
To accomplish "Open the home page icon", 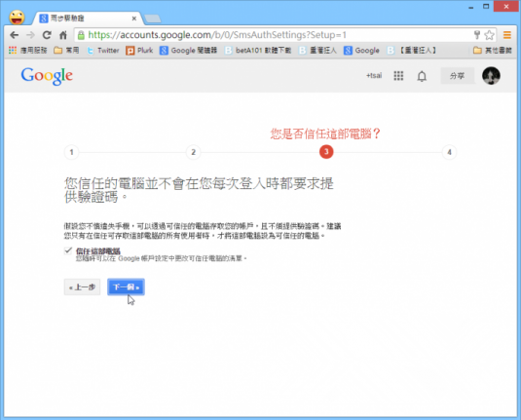I will [x=63, y=35].
